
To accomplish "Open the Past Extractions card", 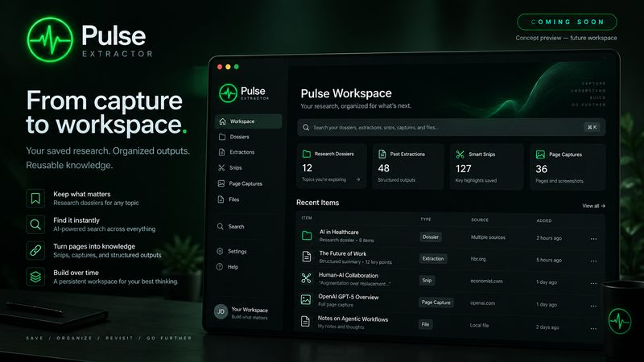I will point(408,167).
